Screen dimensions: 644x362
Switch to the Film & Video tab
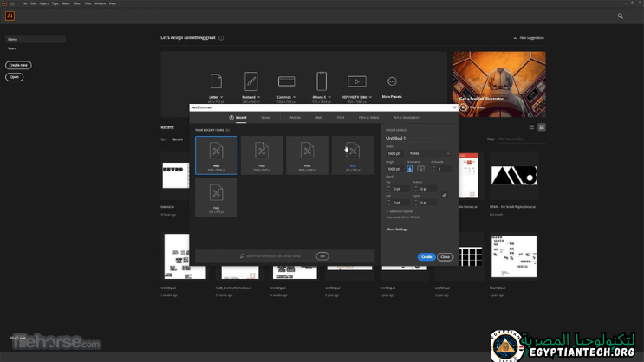tap(369, 118)
